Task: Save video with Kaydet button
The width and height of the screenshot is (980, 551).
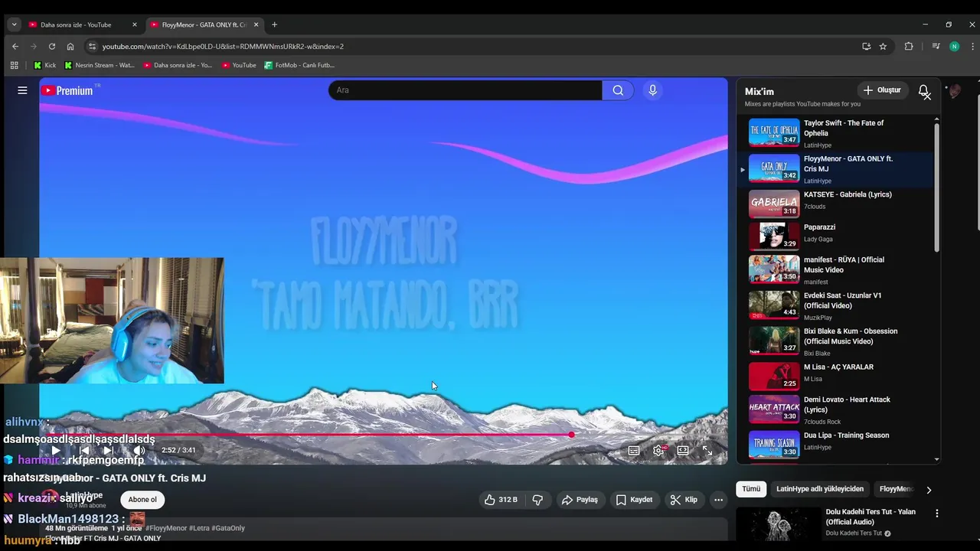Action: click(x=634, y=500)
